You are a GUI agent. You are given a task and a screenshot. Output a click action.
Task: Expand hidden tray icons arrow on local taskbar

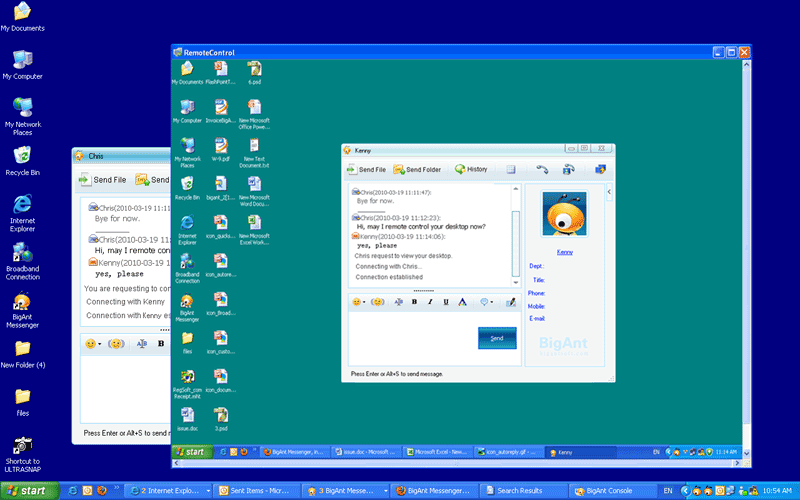685,491
